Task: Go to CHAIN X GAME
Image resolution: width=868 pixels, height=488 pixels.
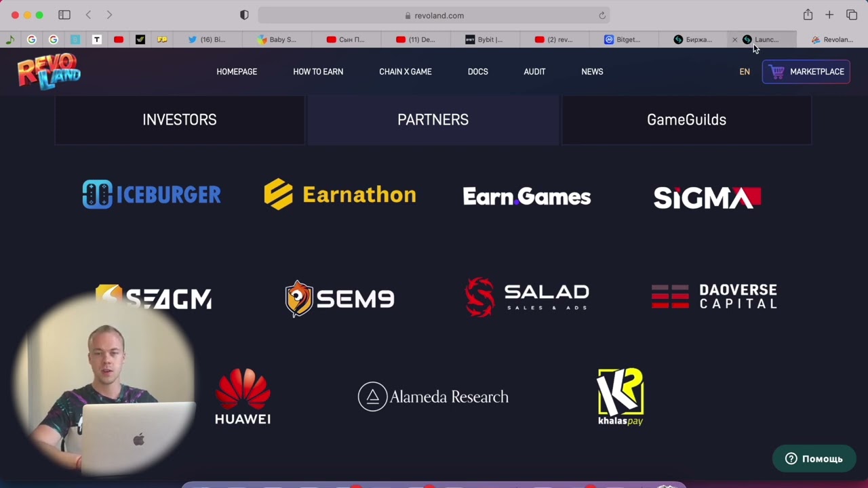Action: tap(406, 72)
